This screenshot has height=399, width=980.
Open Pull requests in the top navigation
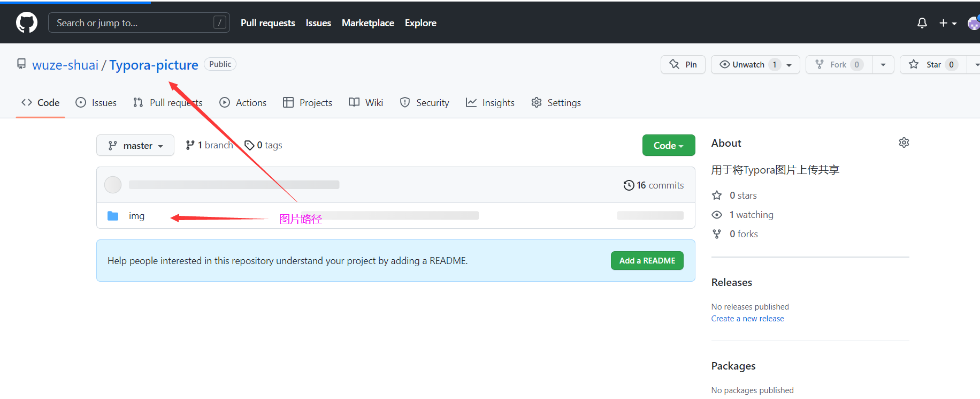point(268,23)
